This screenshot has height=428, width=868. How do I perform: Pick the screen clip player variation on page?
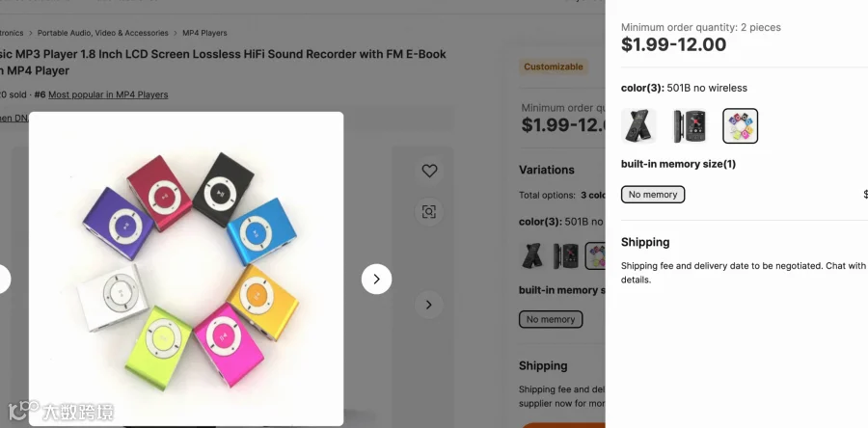pos(566,256)
